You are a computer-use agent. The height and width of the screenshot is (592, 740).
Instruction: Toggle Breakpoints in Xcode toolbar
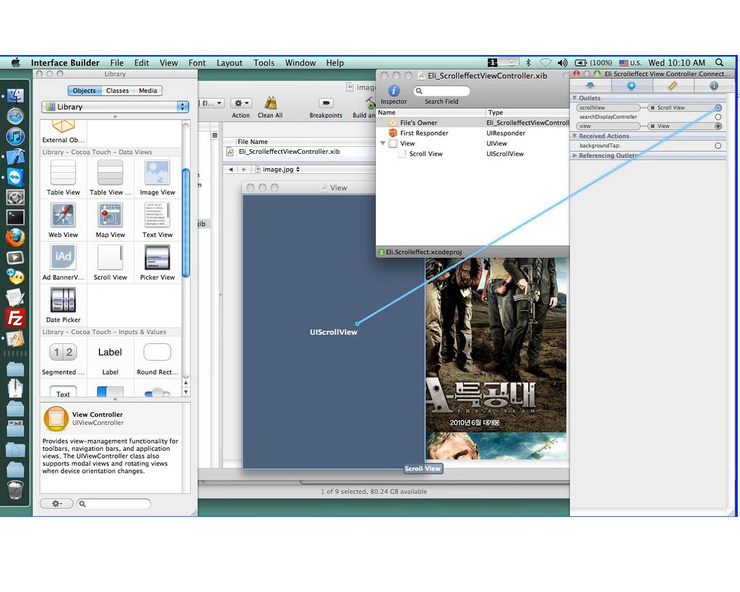(326, 107)
